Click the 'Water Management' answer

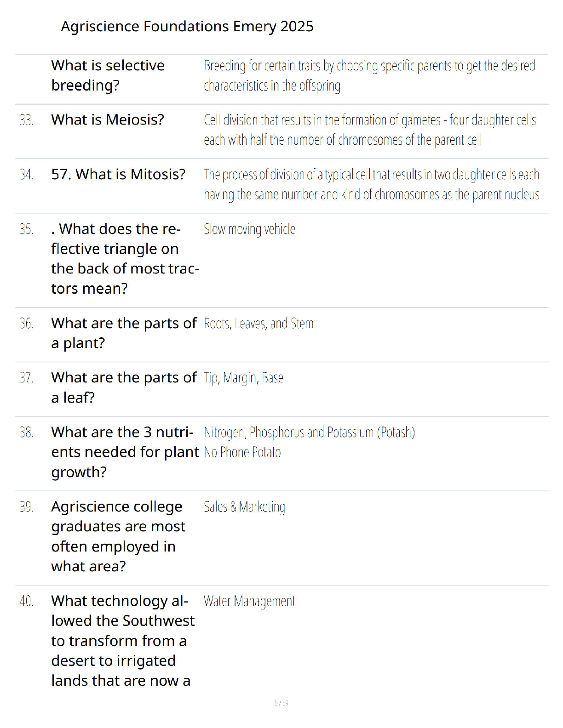point(249,601)
